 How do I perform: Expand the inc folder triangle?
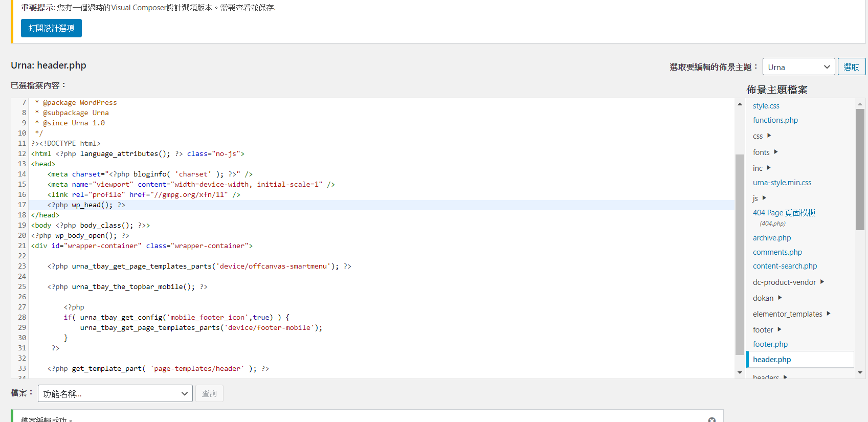(x=768, y=168)
